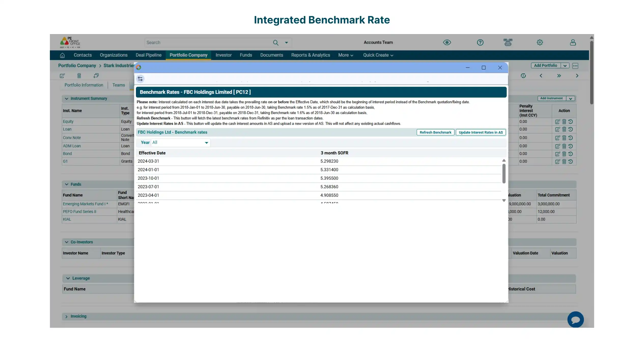Click the search magnifier icon
This screenshot has width=644, height=339.
276,43
